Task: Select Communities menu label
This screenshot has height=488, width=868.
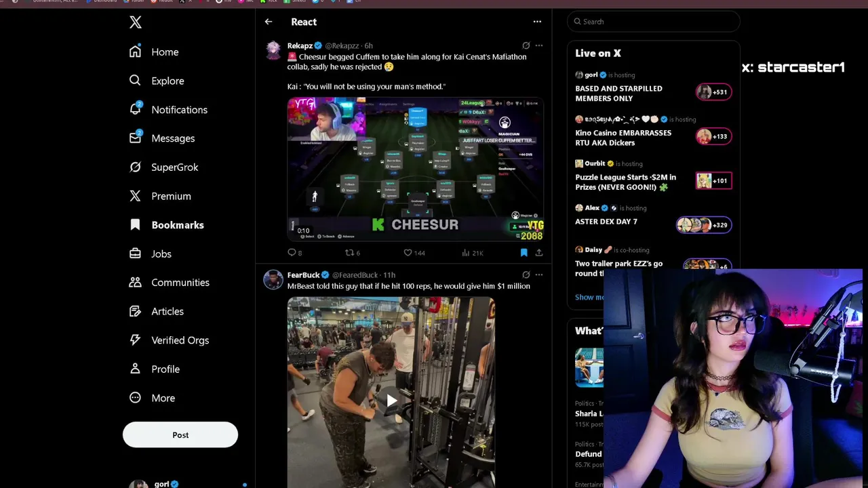Action: click(180, 283)
